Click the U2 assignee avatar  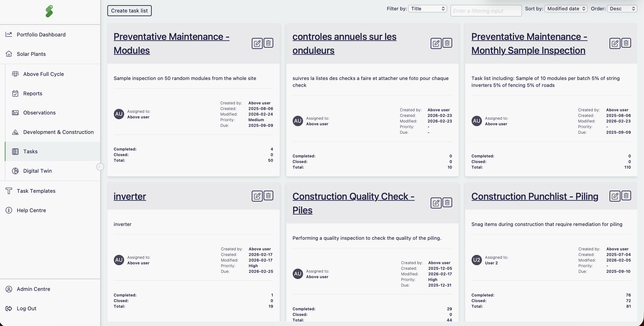477,260
